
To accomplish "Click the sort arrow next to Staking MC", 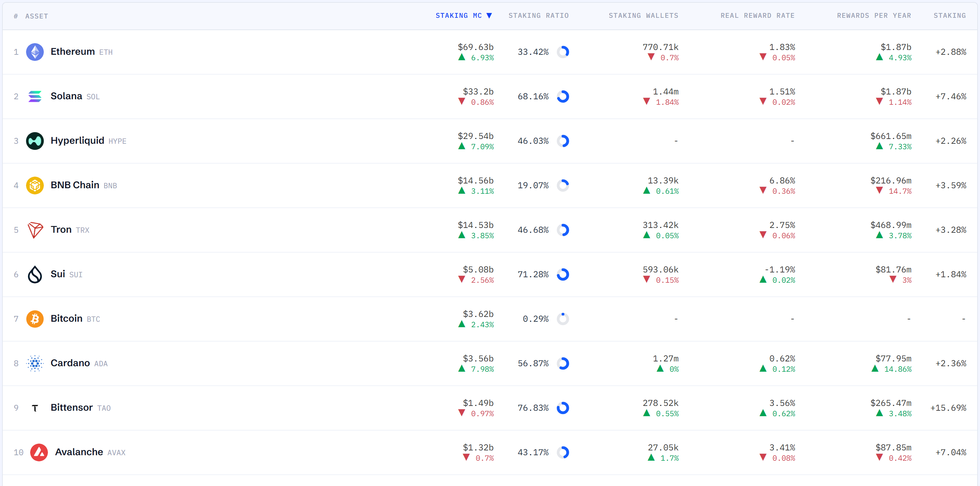I will pyautogui.click(x=489, y=16).
